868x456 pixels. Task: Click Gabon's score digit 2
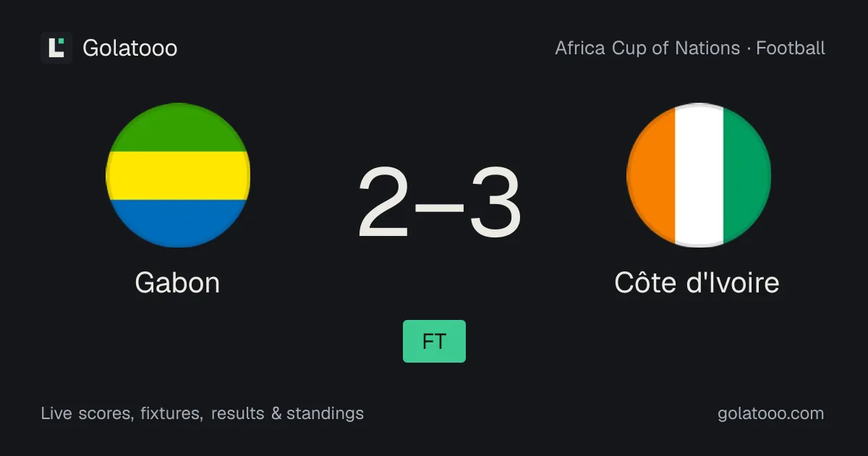(385, 203)
